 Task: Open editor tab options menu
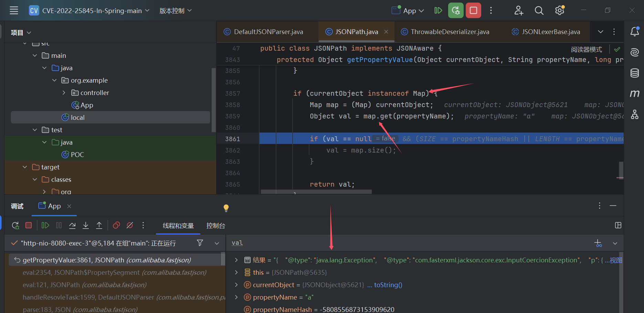pyautogui.click(x=614, y=32)
